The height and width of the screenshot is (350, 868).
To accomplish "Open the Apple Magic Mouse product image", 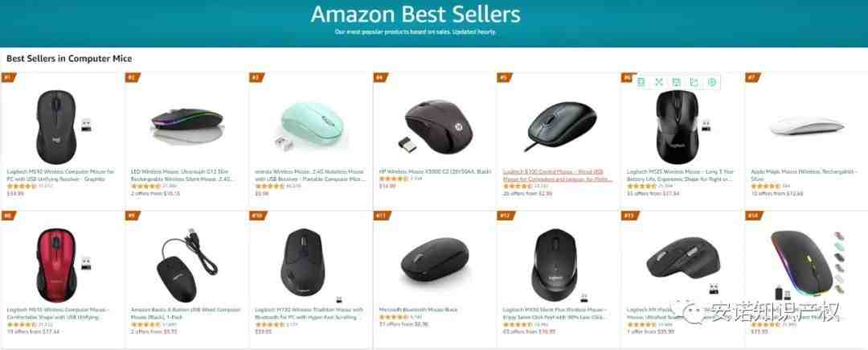I will [x=806, y=127].
